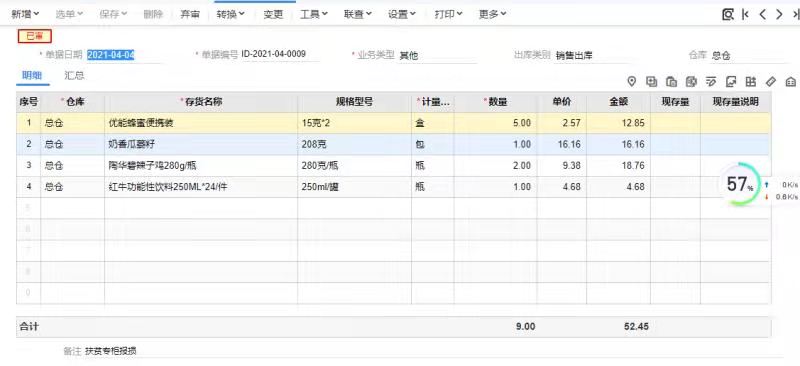Click the total amount 52.45
Image resolution: width=800 pixels, height=366 pixels.
[636, 327]
